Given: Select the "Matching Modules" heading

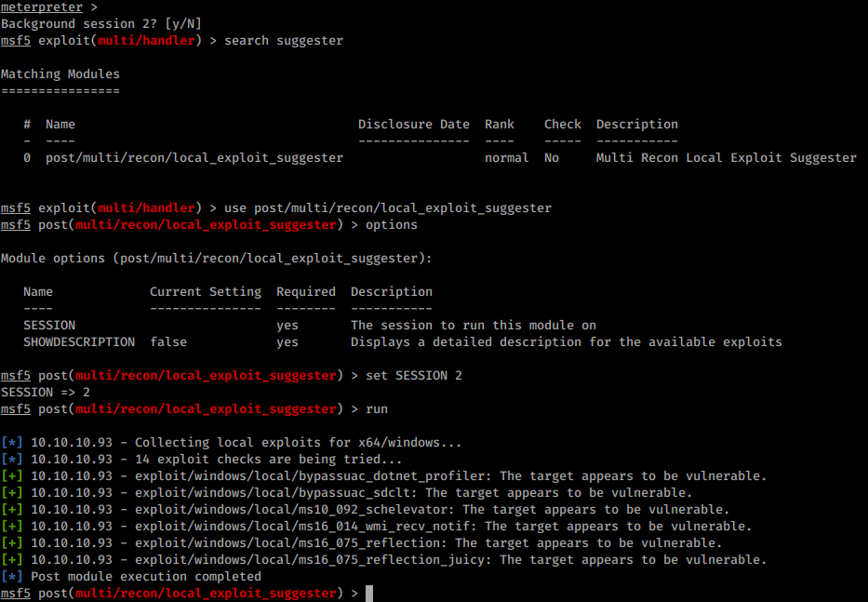Looking at the screenshot, I should pos(60,74).
